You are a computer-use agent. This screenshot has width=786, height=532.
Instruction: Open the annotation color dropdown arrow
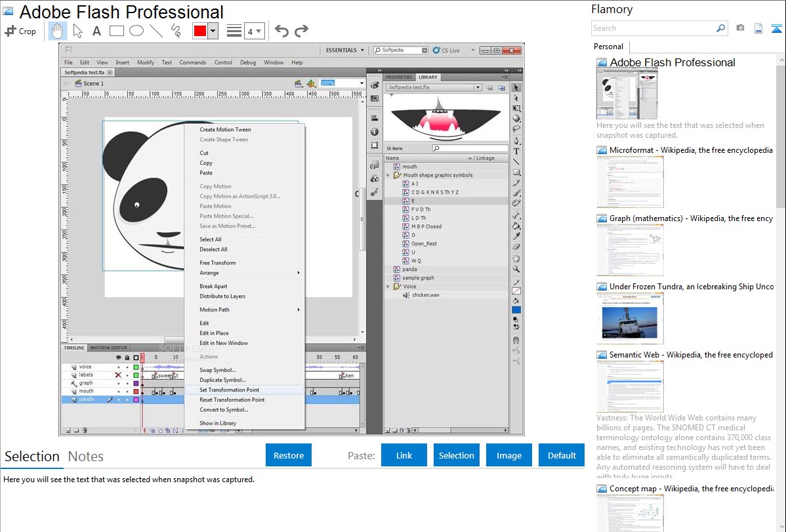pyautogui.click(x=213, y=31)
